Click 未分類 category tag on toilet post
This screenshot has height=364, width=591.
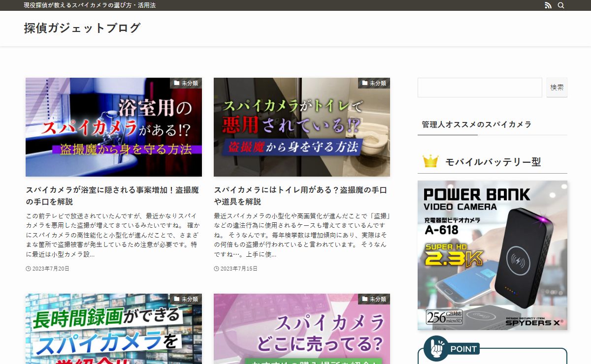(374, 83)
